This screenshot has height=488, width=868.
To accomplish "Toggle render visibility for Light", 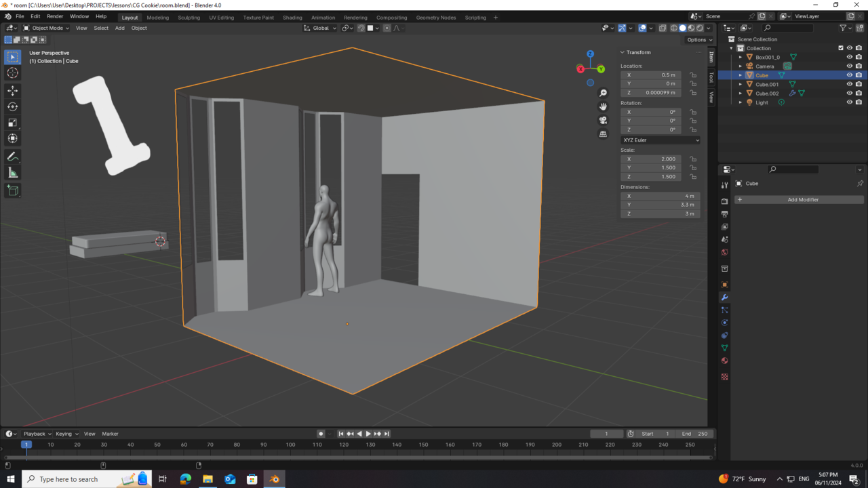I will [859, 102].
